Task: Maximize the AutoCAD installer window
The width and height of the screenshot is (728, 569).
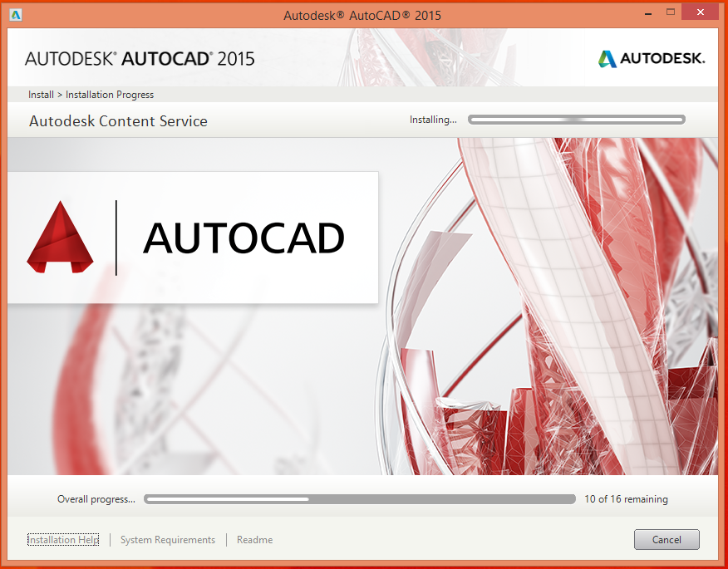Action: pyautogui.click(x=671, y=12)
